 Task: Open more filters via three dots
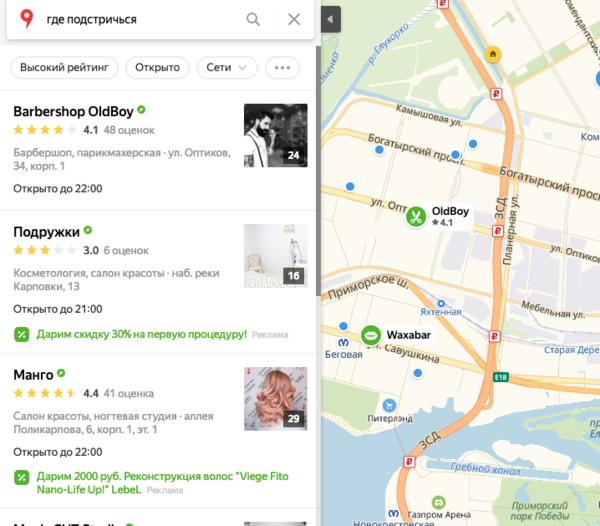(282, 68)
